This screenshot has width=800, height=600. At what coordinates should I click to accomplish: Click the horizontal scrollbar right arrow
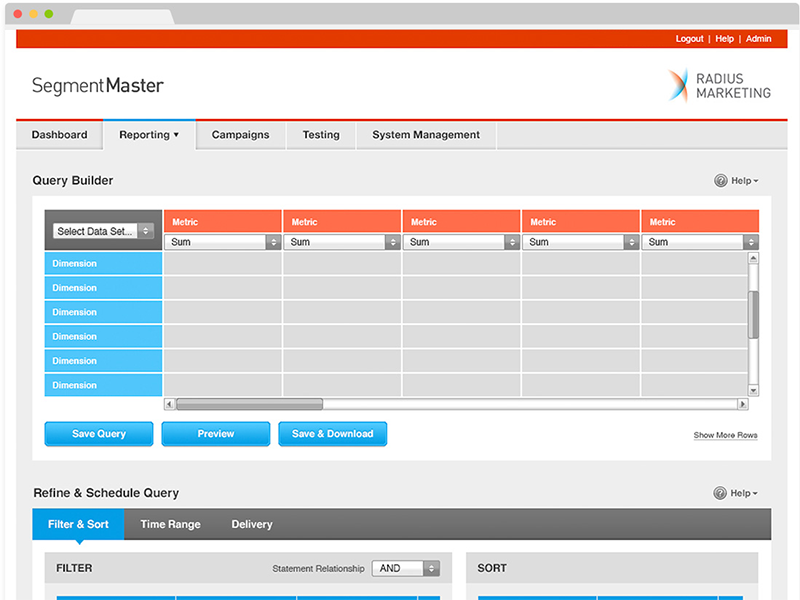pyautogui.click(x=742, y=404)
